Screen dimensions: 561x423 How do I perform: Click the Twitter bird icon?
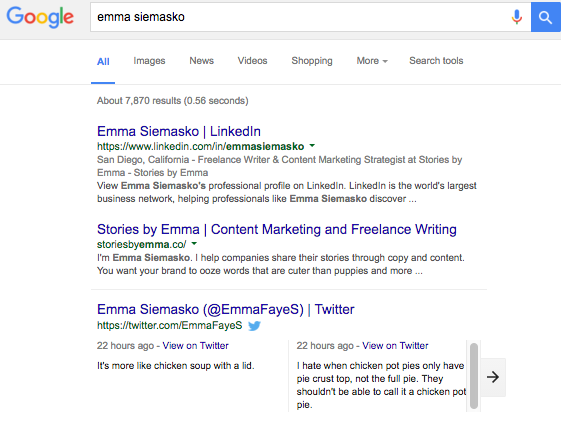pos(254,326)
